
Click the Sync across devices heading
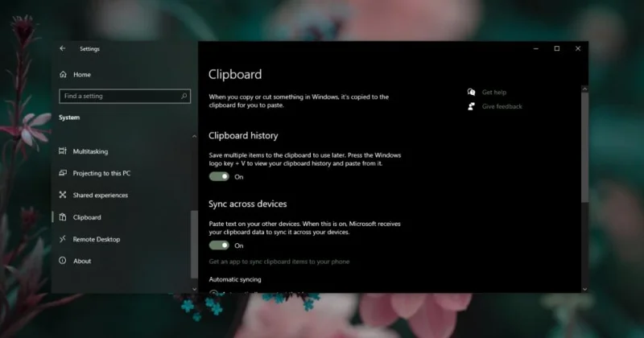(x=248, y=204)
